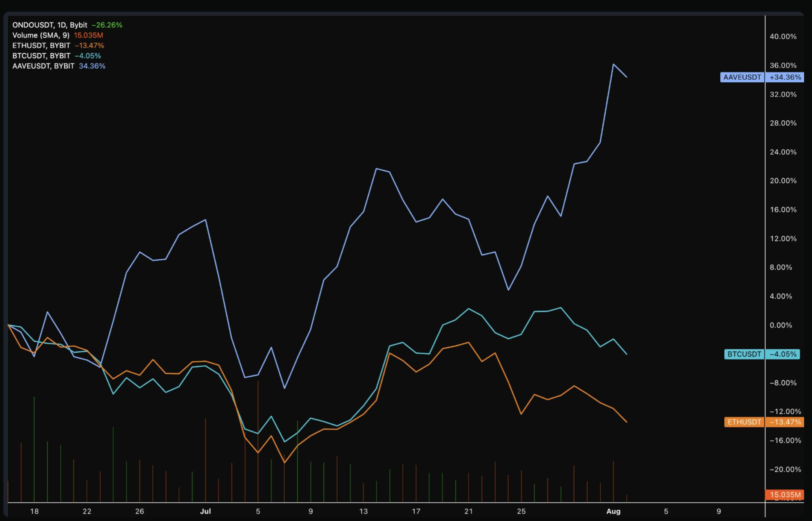
Task: Click the Jul date label on time axis
Action: [x=205, y=511]
